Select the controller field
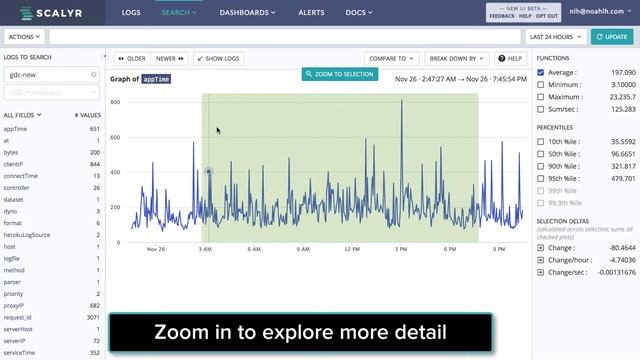Image resolution: width=640 pixels, height=360 pixels. coord(16,188)
